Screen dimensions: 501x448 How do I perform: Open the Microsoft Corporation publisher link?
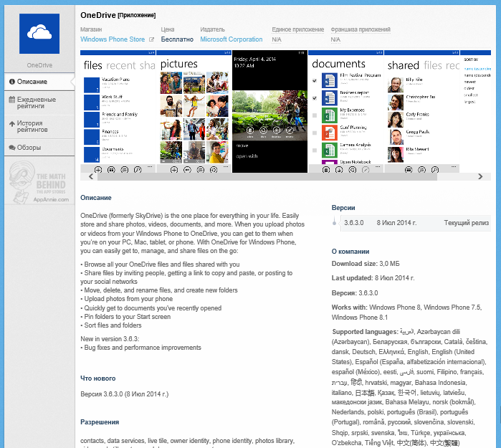(232, 39)
